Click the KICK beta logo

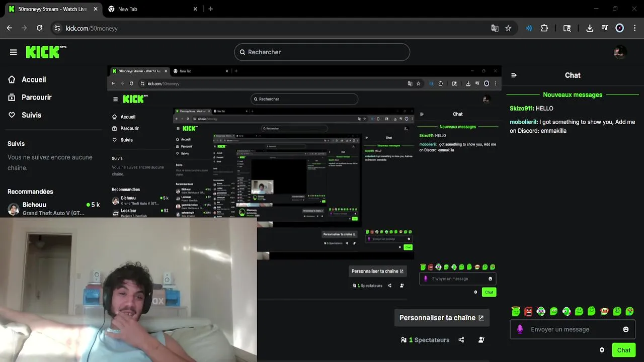[46, 52]
